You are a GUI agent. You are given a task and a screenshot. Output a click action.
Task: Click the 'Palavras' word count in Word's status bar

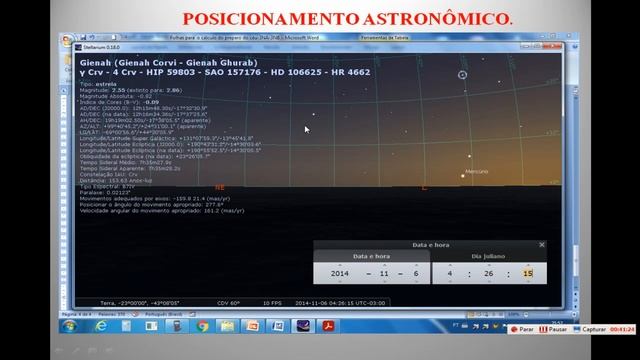pyautogui.click(x=112, y=314)
